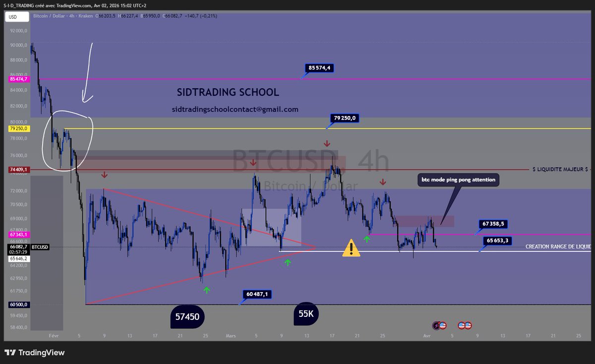
Task: Click the 02:57:29 countdown on the price scale
Action: point(18,251)
